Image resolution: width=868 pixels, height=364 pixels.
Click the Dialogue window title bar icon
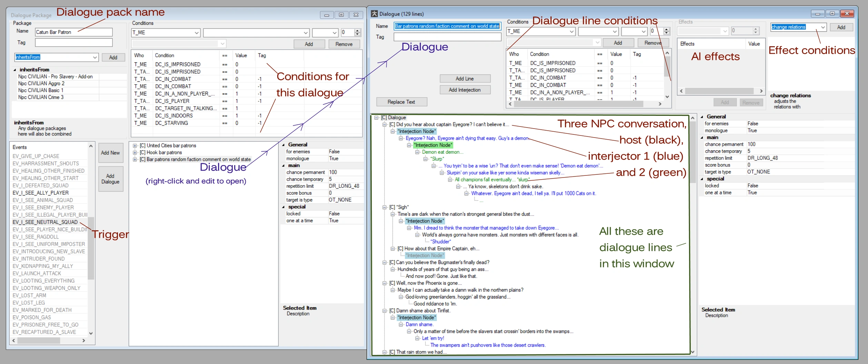[x=374, y=14]
